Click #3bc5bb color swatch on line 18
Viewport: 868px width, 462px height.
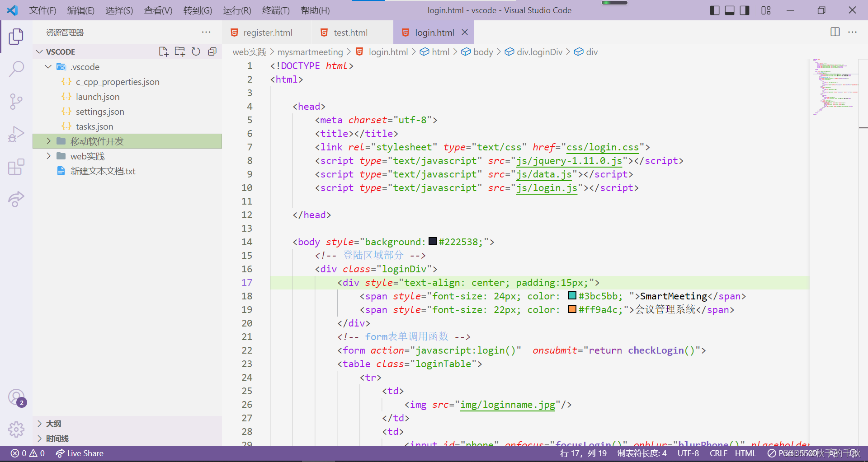[x=572, y=295]
